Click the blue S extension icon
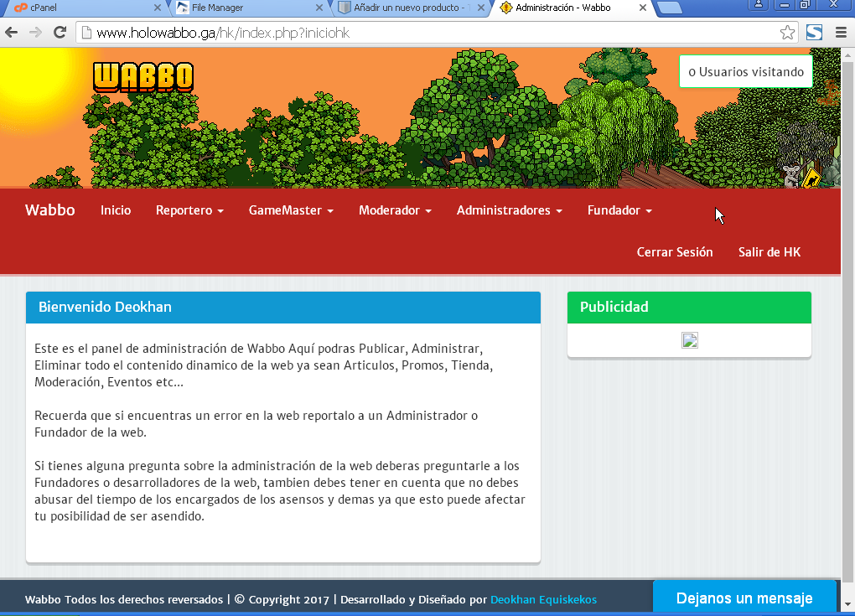Screen dimensions: 855x616 (814, 33)
